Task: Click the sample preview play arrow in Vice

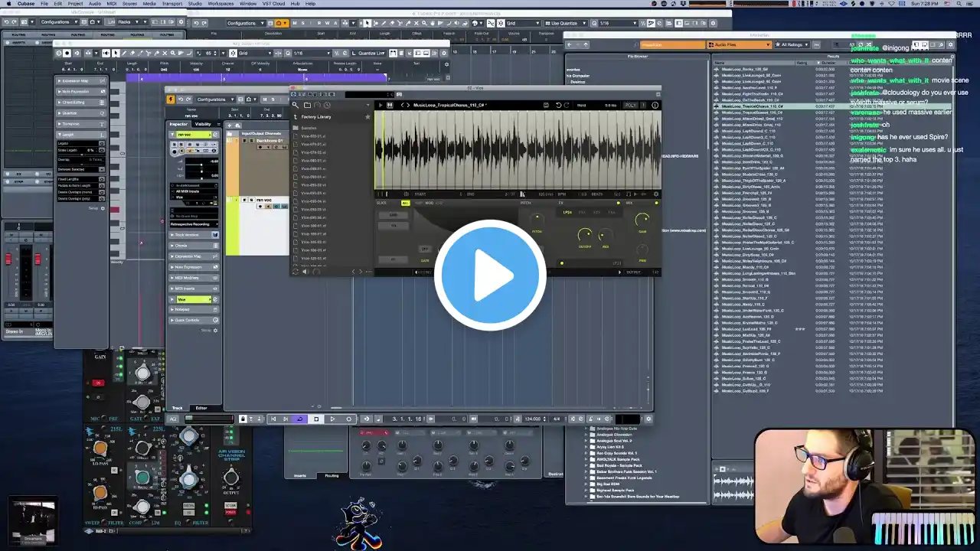Action: pos(381,105)
